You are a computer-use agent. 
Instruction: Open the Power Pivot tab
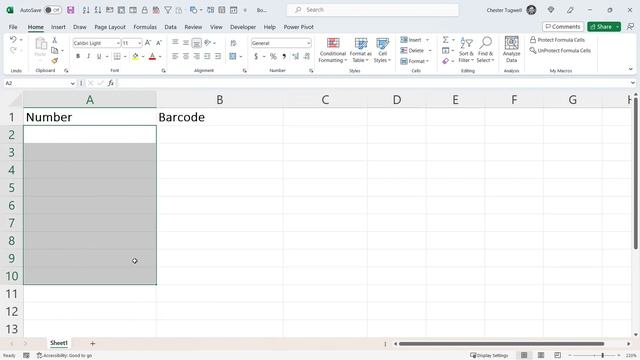[x=299, y=27]
